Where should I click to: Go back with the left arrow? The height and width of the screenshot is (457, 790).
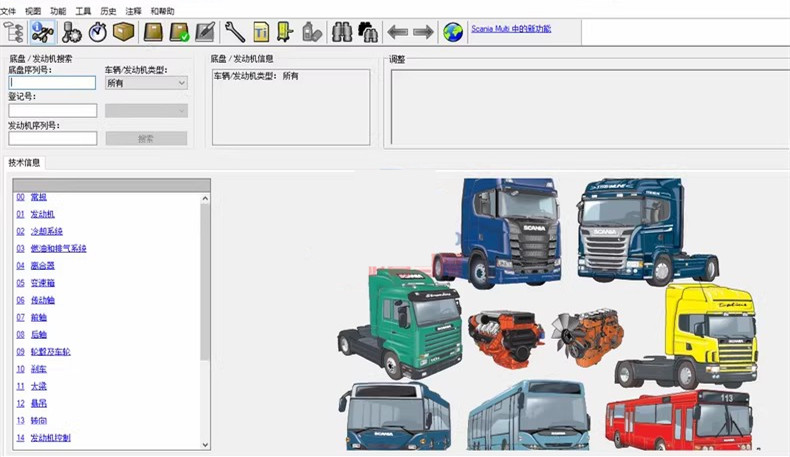398,33
